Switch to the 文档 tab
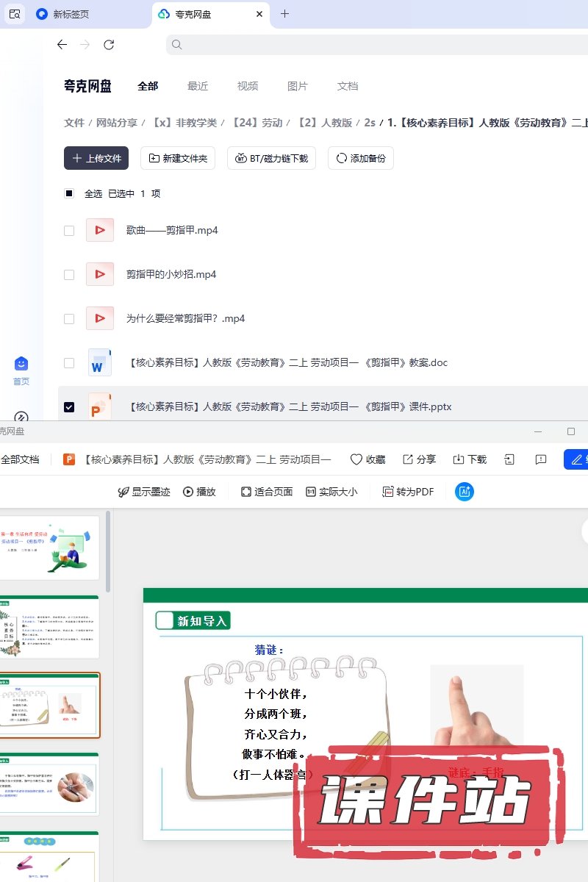Viewport: 588px width, 882px height. (x=348, y=86)
